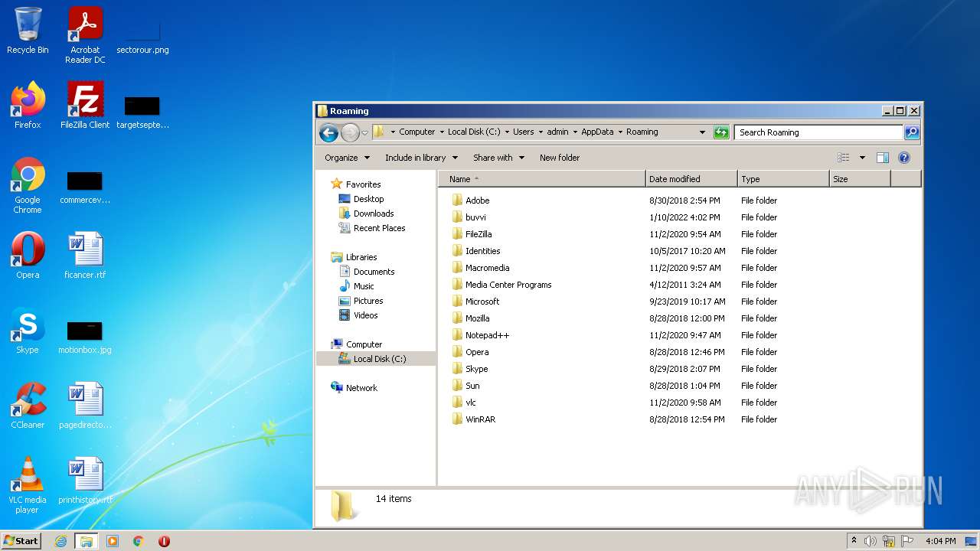Click the New folder button
Image resolution: width=980 pixels, height=551 pixels.
[560, 158]
